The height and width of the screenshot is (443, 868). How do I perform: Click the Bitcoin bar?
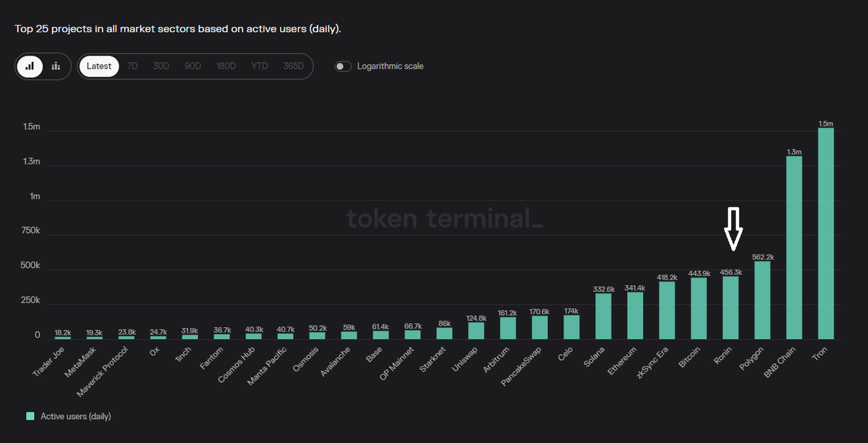(x=699, y=309)
